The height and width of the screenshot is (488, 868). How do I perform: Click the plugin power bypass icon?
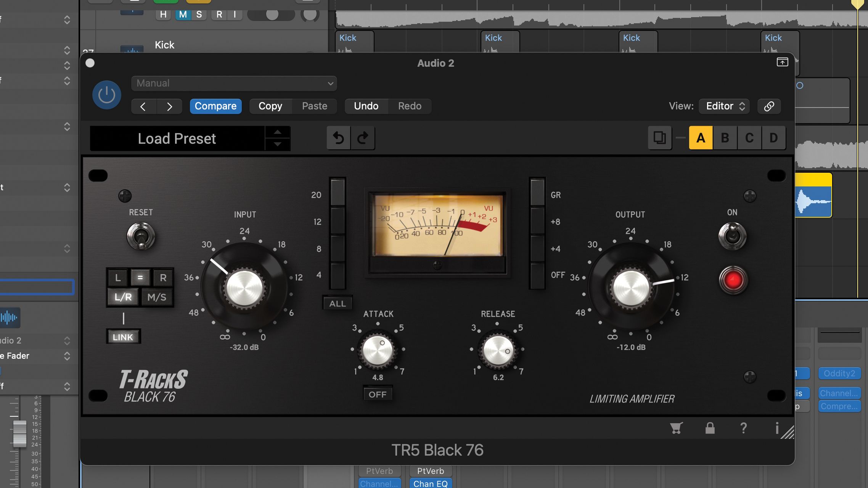(x=106, y=95)
